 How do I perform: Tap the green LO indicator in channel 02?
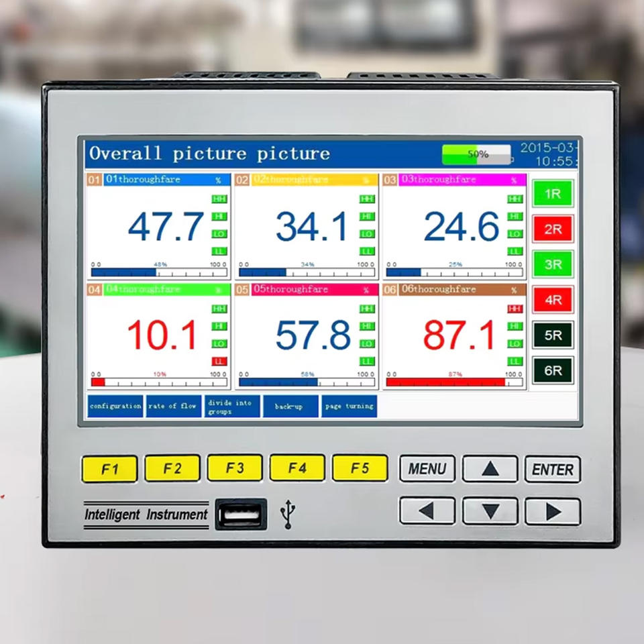(367, 233)
